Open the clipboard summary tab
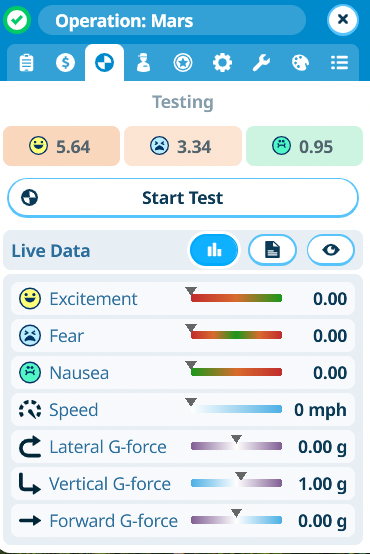This screenshot has height=554, width=370. point(27,63)
